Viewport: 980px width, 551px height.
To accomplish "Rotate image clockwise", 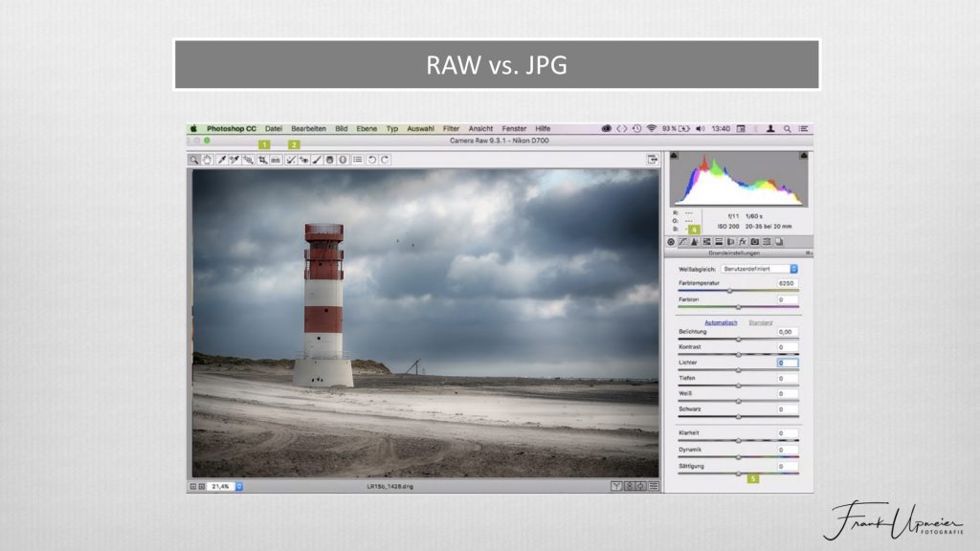I will (x=385, y=160).
